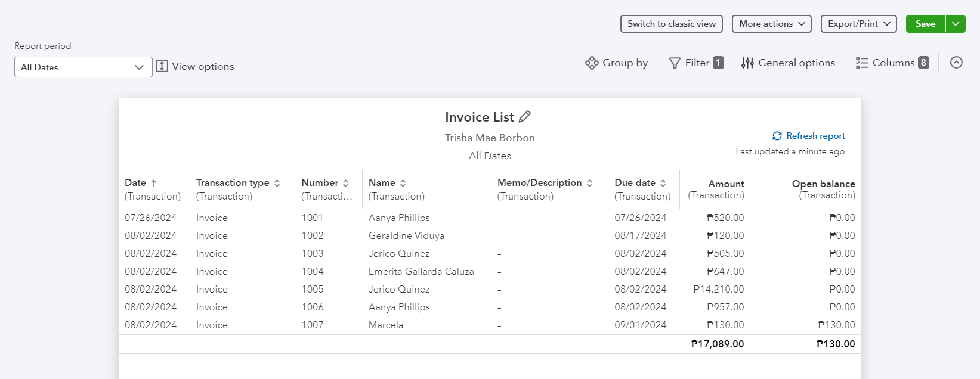Click the pencil icon beside Invoice List title
This screenshot has height=379, width=980.
coord(525,117)
